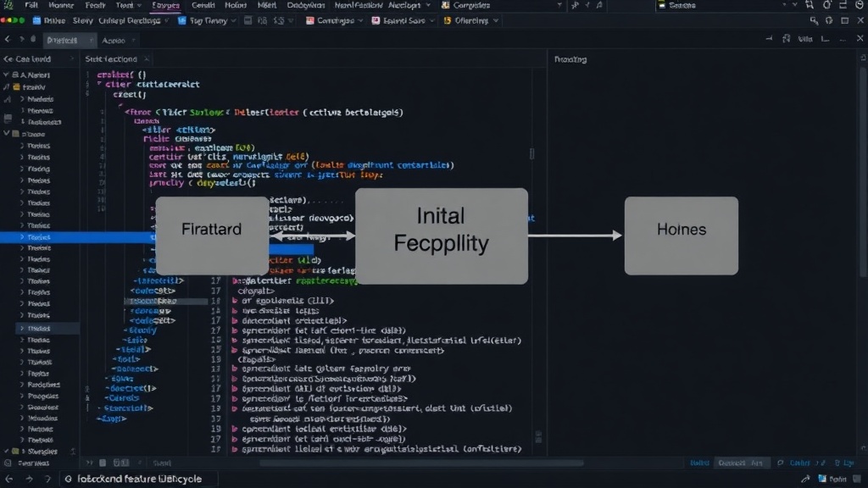Click the forward arrow in bottom bar

(30, 479)
